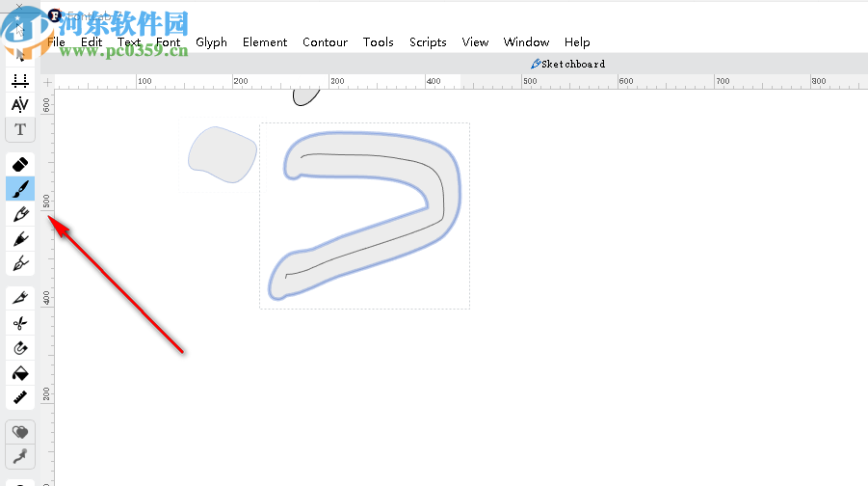Click the ruler origin crosshair
This screenshot has height=486, width=868.
47,83
